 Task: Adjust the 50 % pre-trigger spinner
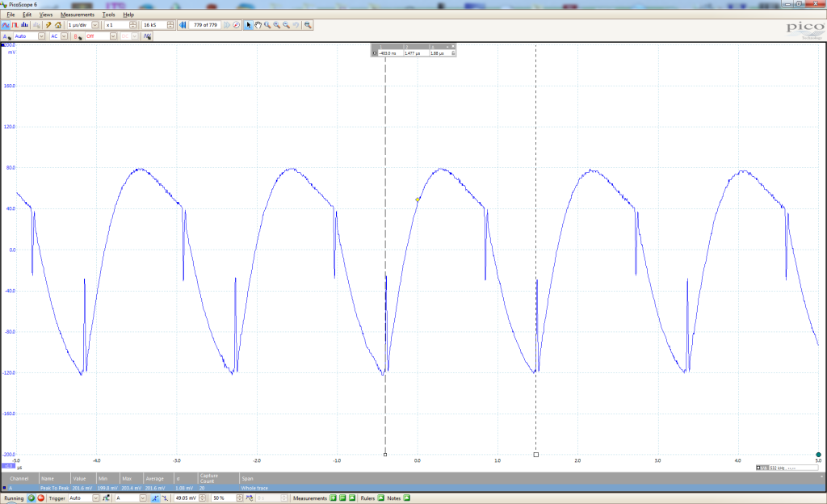[x=239, y=498]
